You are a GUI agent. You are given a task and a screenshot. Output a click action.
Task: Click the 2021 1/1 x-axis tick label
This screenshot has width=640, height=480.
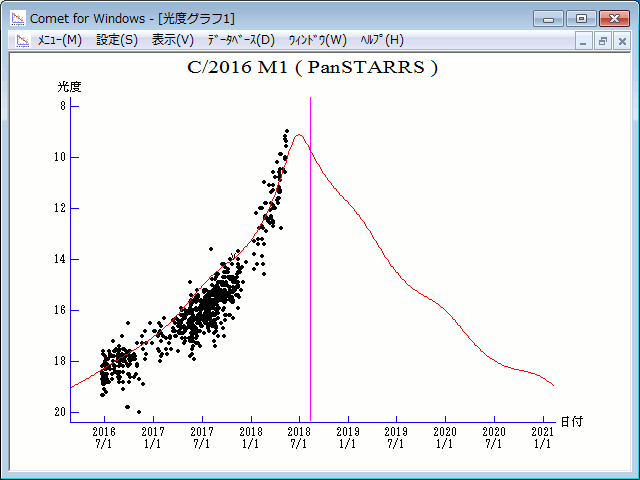[542, 437]
